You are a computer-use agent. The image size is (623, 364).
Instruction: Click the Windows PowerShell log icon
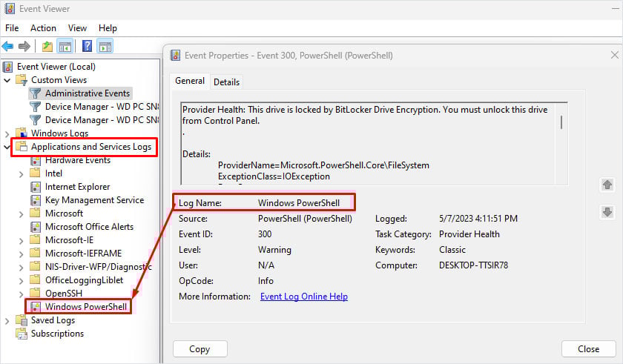point(36,306)
